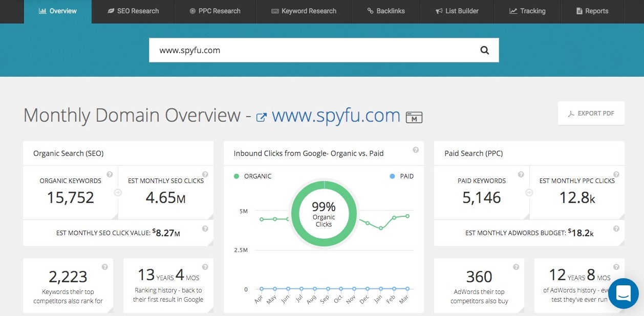Click the Jan organic data point

pos(381,228)
